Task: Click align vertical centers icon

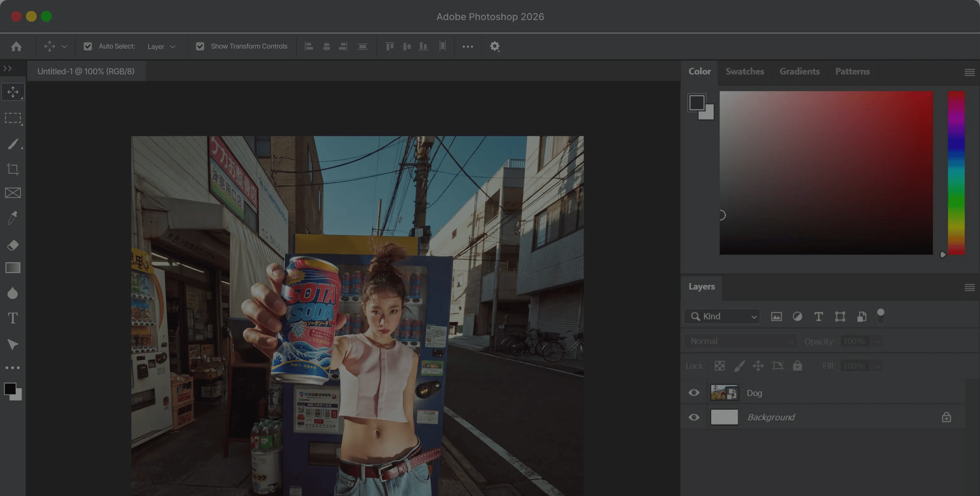Action: pos(407,46)
